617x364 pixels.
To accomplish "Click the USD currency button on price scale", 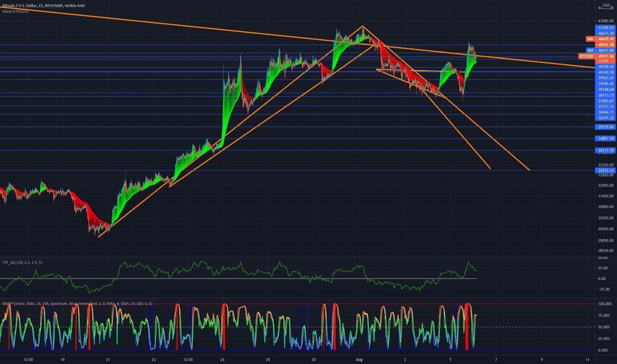I will (x=606, y=5).
